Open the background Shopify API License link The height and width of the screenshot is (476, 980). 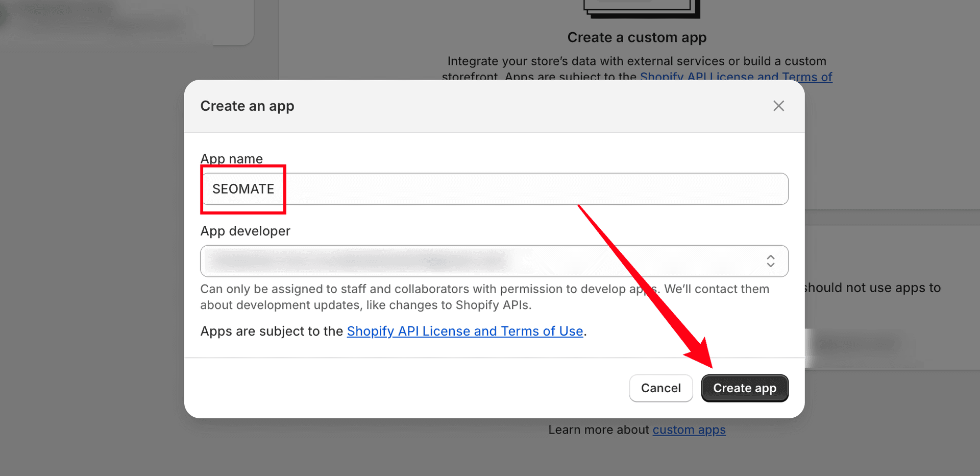(736, 77)
